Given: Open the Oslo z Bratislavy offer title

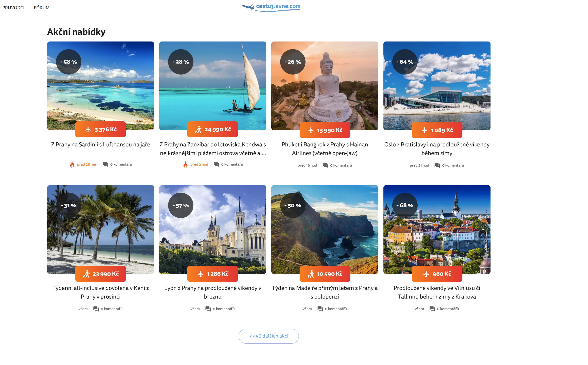Looking at the screenshot, I should [437, 149].
